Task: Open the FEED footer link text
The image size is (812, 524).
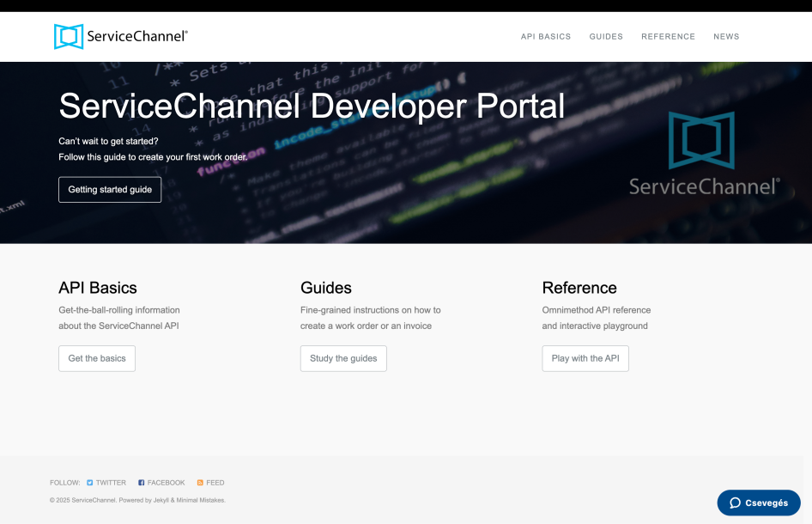Action: [215, 483]
